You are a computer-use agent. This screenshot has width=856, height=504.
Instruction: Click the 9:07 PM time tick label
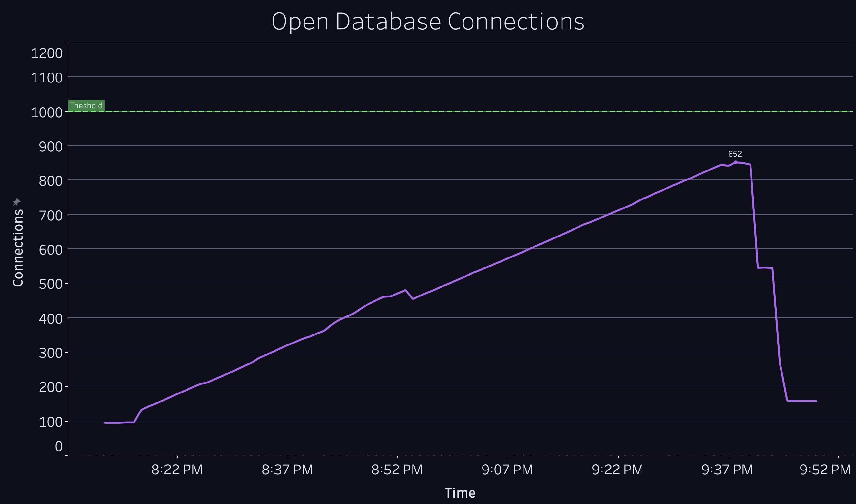coord(507,470)
